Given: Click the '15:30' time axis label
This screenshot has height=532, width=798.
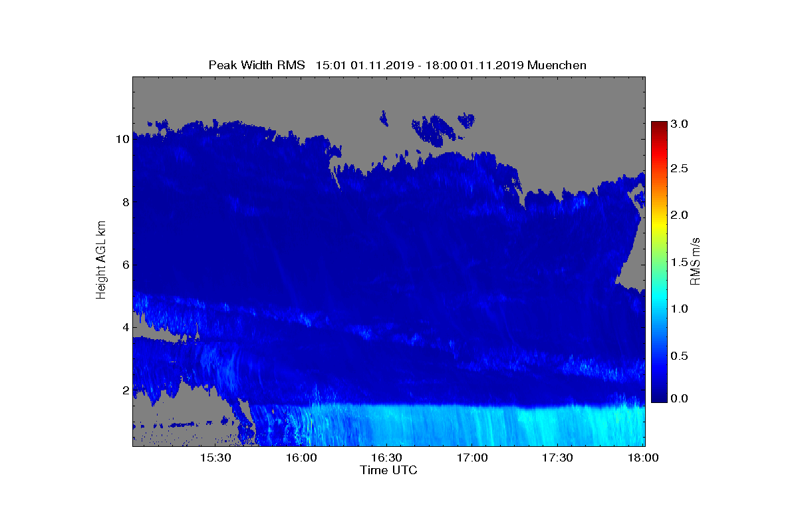Looking at the screenshot, I should coord(215,458).
